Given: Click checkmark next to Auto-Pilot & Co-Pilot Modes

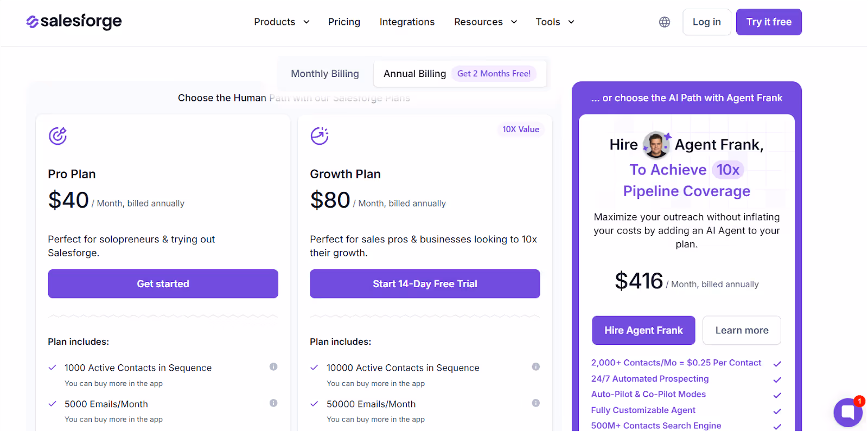Looking at the screenshot, I should click(777, 396).
